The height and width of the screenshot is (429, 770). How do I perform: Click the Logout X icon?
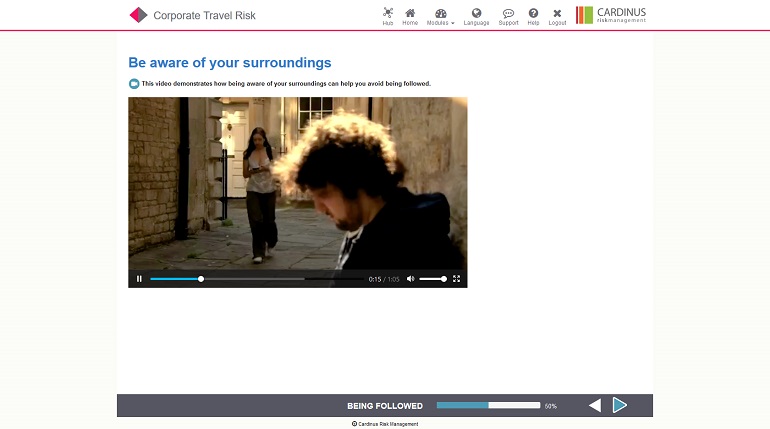coord(557,16)
